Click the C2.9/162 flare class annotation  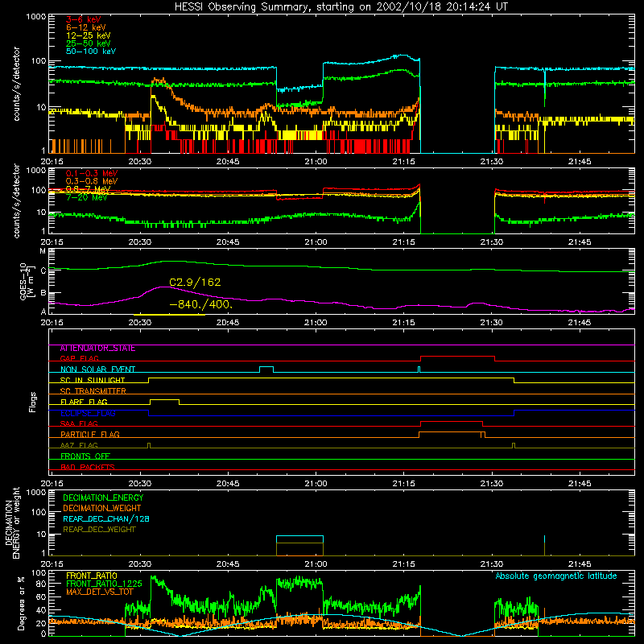[195, 283]
